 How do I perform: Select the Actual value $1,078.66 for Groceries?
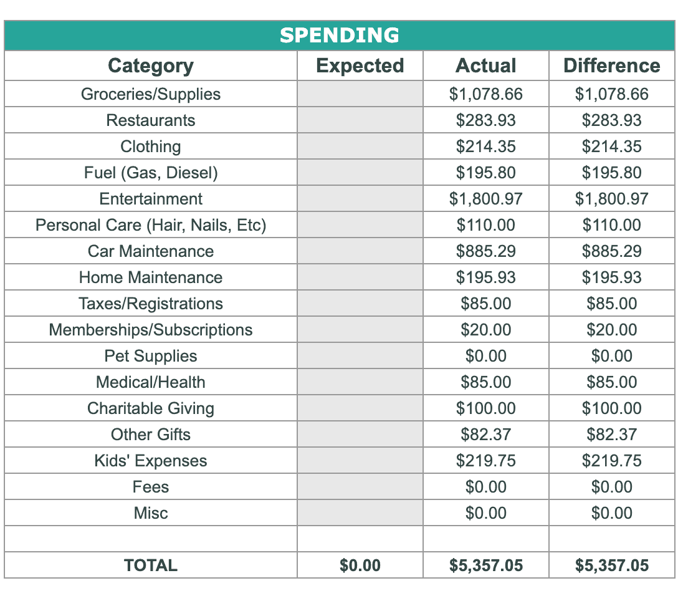pos(485,94)
